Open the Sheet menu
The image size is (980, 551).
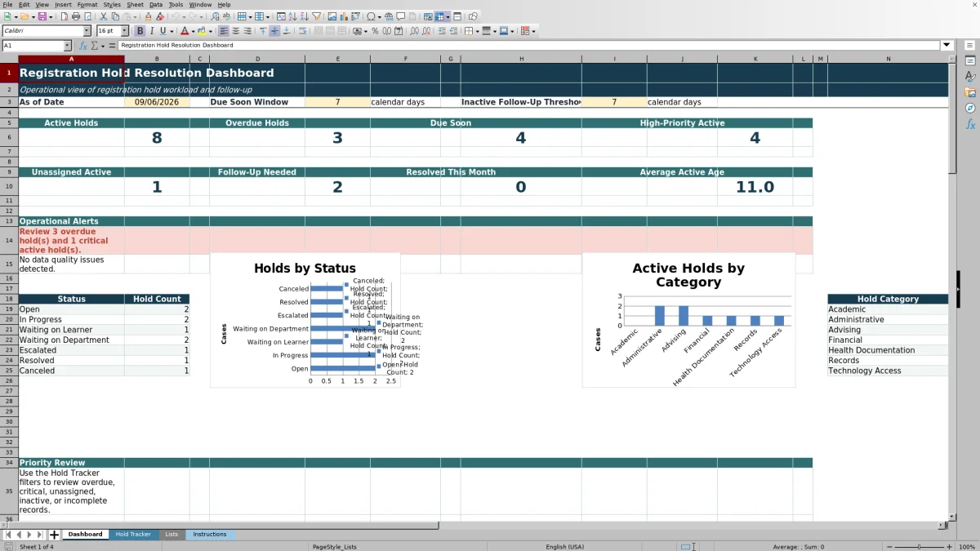point(135,5)
